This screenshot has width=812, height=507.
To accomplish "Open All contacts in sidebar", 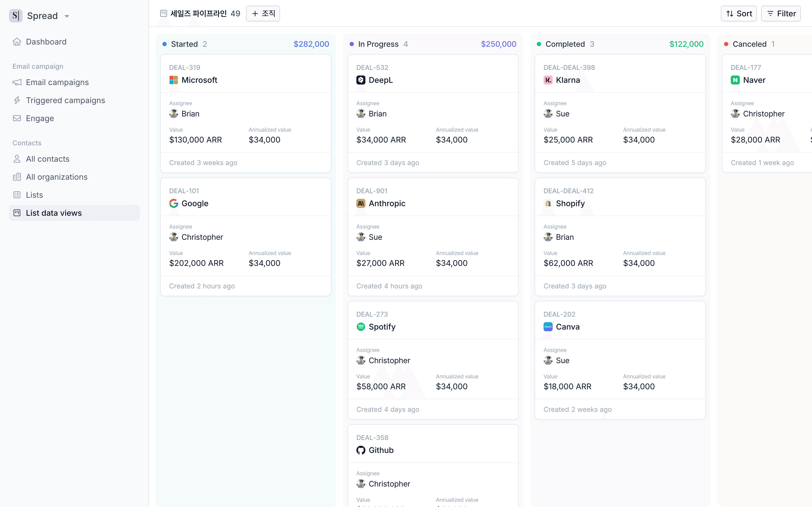I will coord(47,159).
